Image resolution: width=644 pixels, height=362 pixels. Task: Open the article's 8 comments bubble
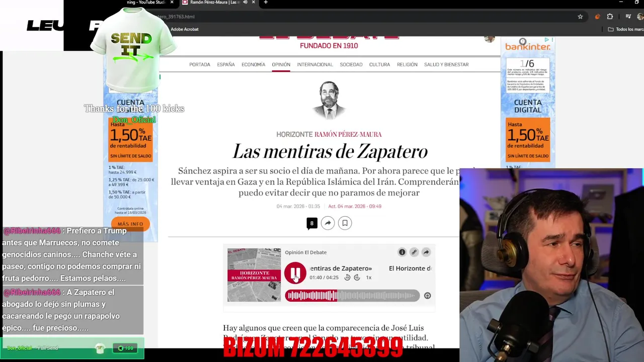312,223
